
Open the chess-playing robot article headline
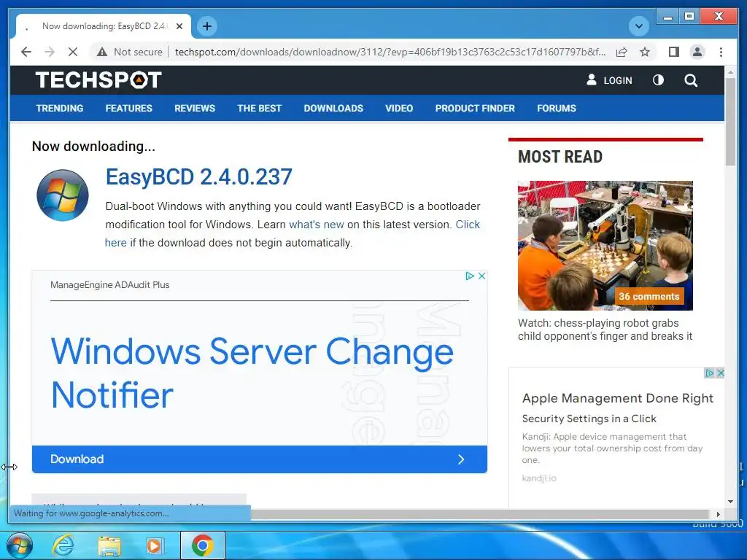pos(605,330)
